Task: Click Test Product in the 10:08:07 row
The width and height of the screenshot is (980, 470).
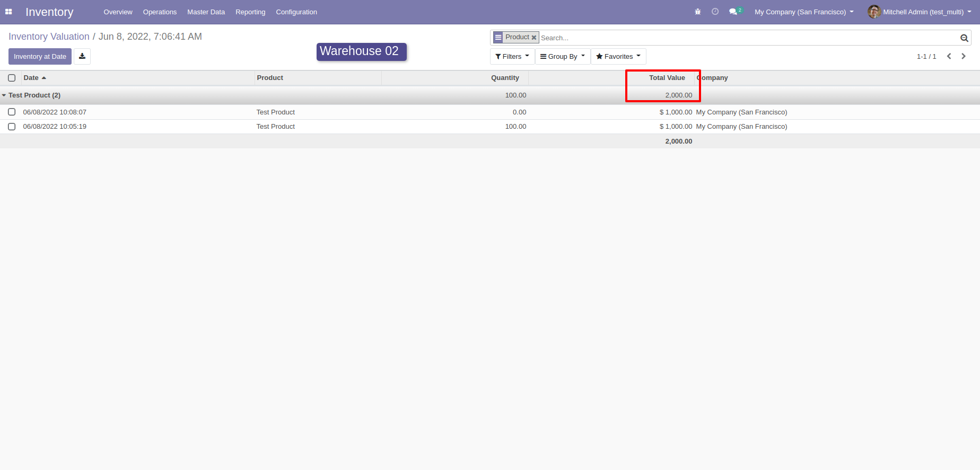Action: tap(276, 112)
